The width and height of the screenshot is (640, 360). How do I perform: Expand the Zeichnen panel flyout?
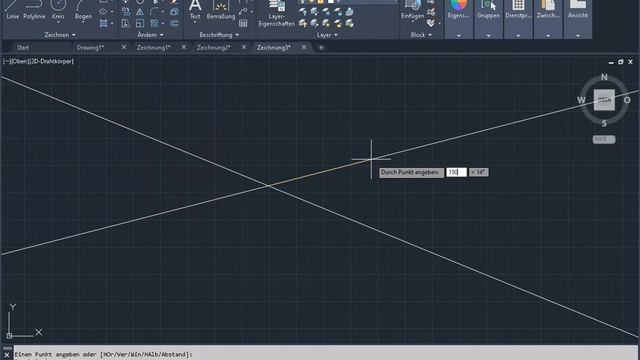click(60, 35)
